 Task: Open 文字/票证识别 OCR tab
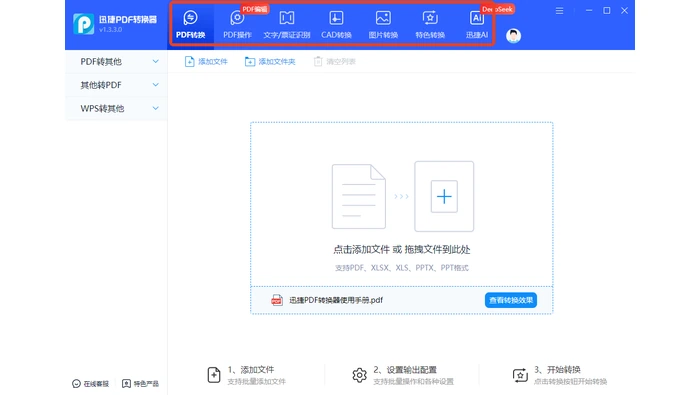287,25
